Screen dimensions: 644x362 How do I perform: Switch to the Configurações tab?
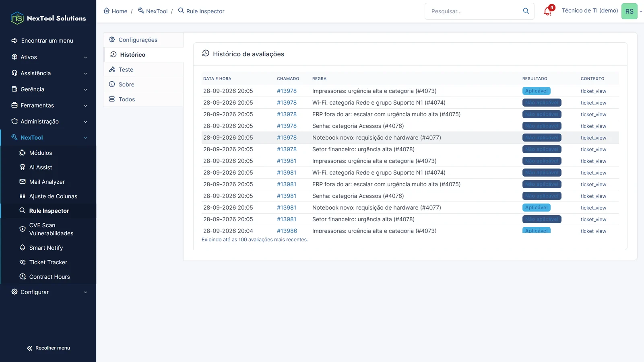click(143, 40)
